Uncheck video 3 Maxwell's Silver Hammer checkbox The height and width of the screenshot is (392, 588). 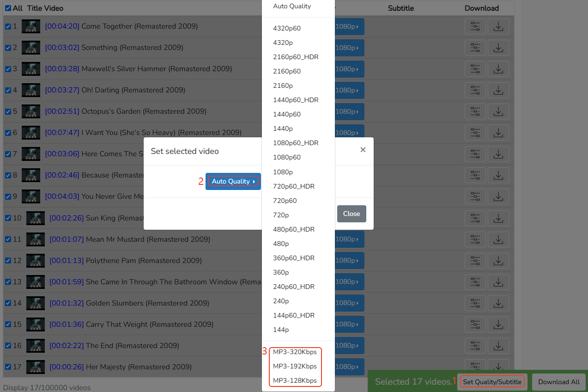(x=8, y=69)
